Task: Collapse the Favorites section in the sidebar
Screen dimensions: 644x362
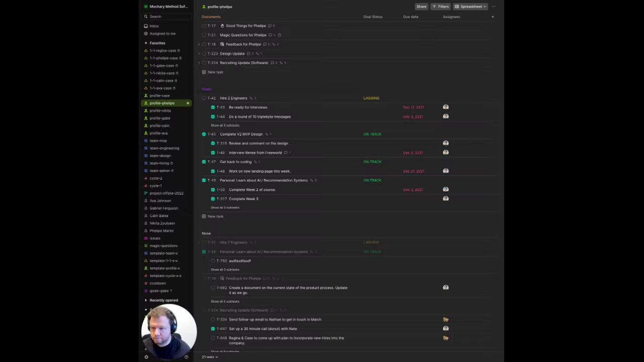Action: pos(146,43)
